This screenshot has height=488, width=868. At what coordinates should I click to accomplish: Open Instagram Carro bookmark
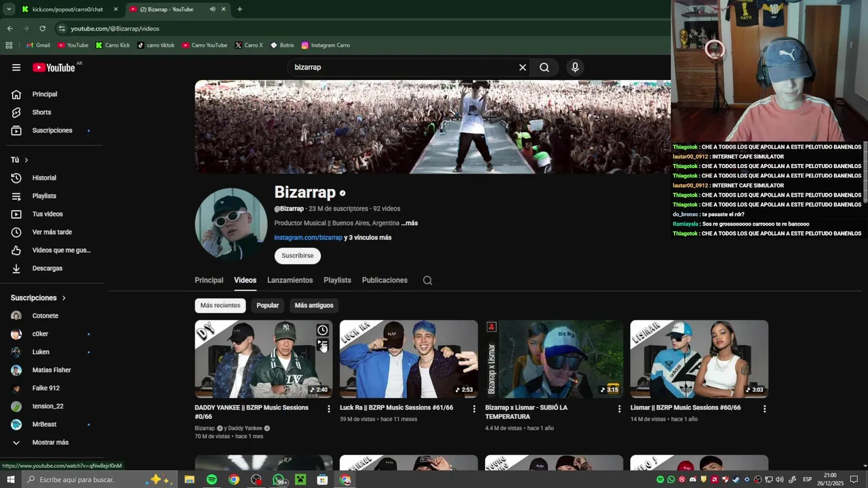coord(325,45)
